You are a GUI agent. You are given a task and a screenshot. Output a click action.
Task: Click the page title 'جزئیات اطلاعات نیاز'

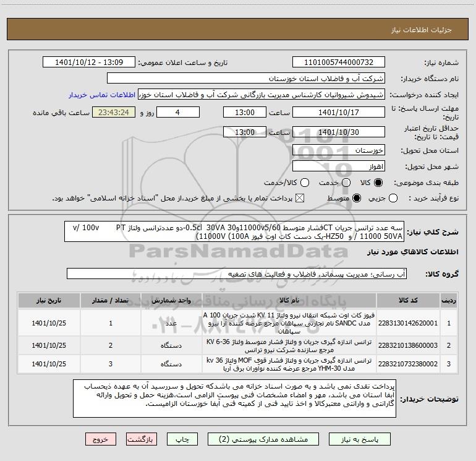tap(422, 30)
